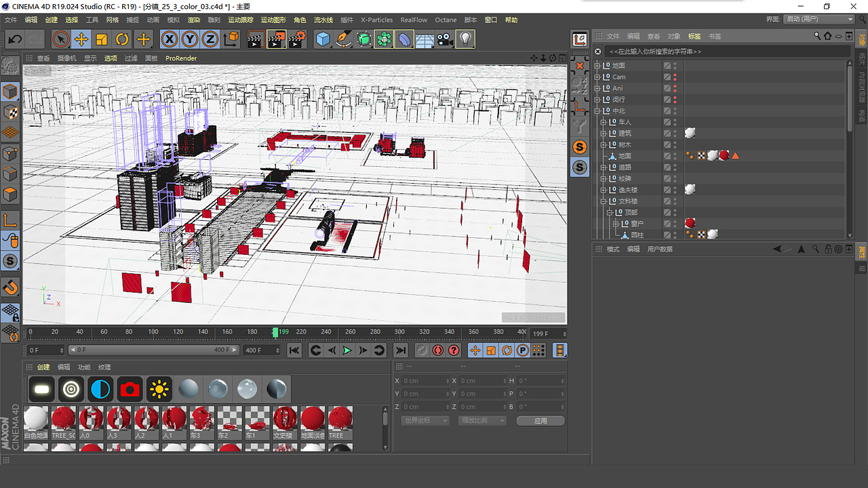Image resolution: width=868 pixels, height=488 pixels.
Task: Expand the Ani object in Object Manager
Action: pos(597,88)
